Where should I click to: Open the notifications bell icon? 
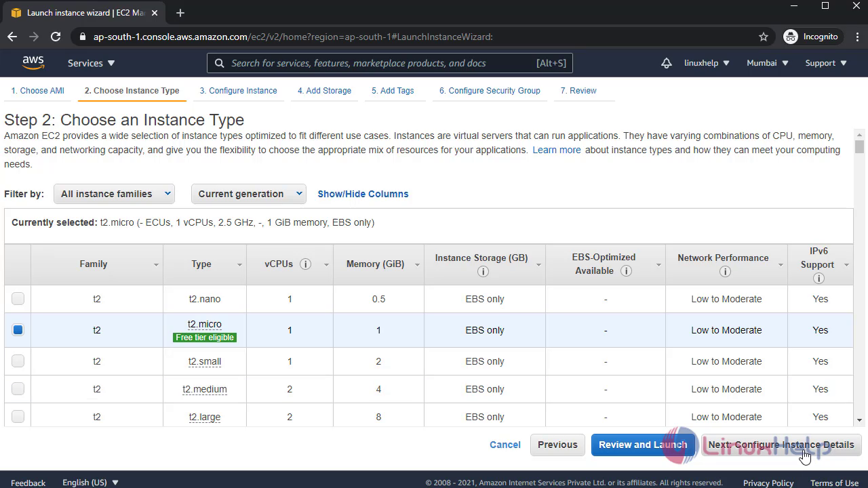click(x=667, y=63)
